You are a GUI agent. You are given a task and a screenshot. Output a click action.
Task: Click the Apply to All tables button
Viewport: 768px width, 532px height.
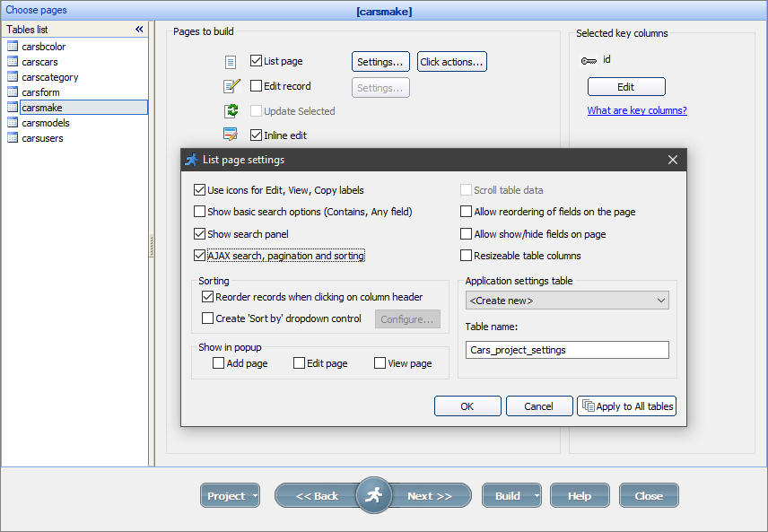tap(626, 406)
